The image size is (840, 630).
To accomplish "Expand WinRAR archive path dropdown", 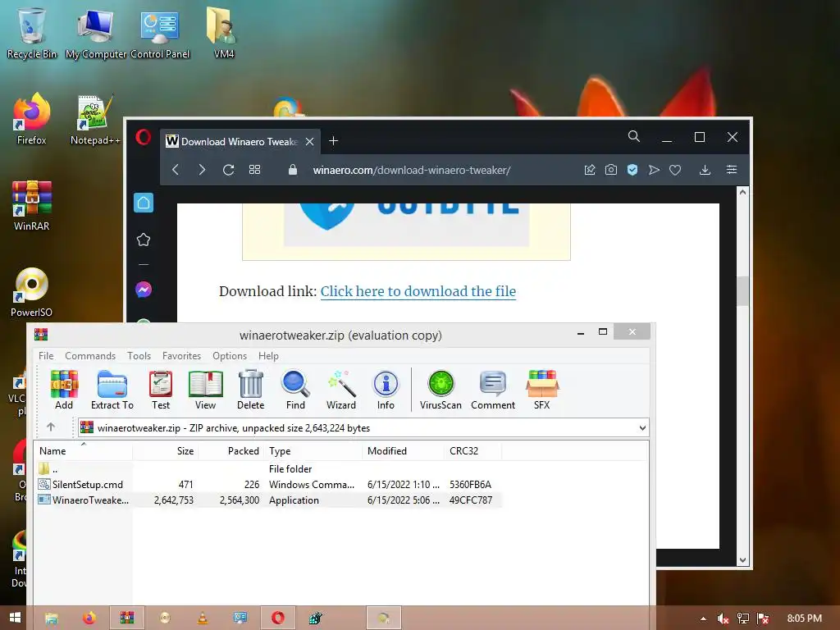I will (642, 428).
